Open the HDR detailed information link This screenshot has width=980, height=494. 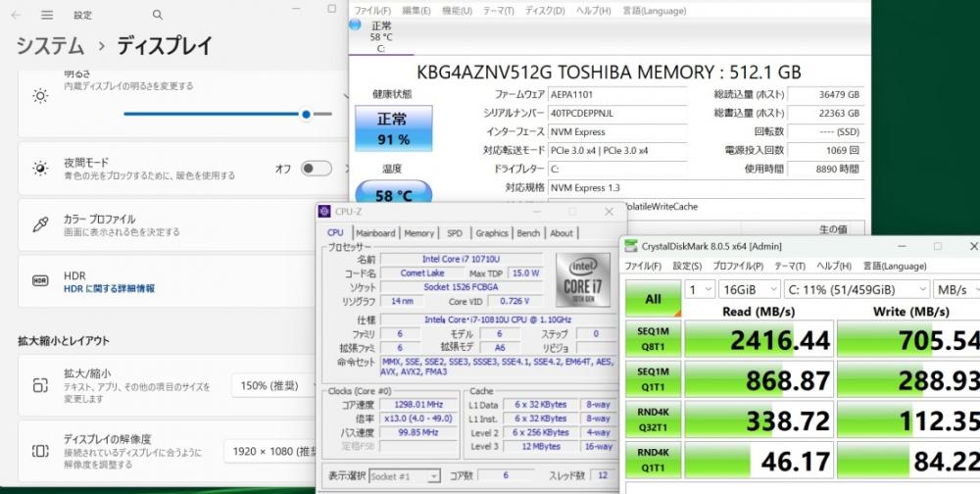[x=109, y=289]
